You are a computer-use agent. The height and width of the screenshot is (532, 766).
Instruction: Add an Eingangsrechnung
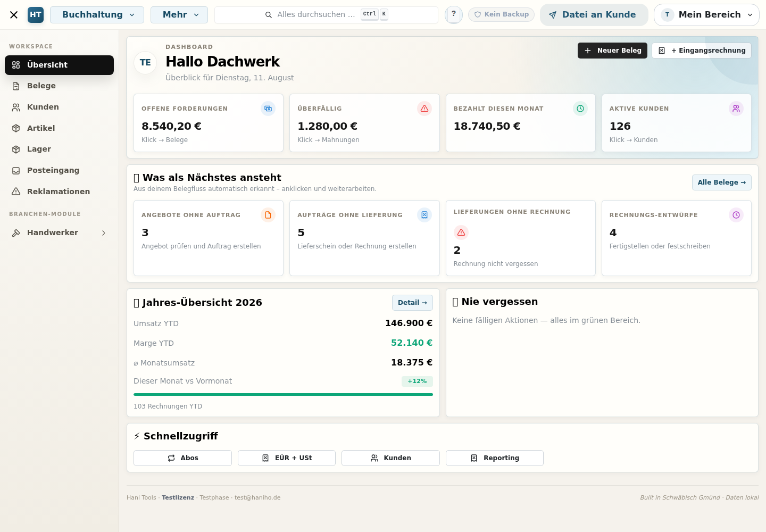(702, 51)
